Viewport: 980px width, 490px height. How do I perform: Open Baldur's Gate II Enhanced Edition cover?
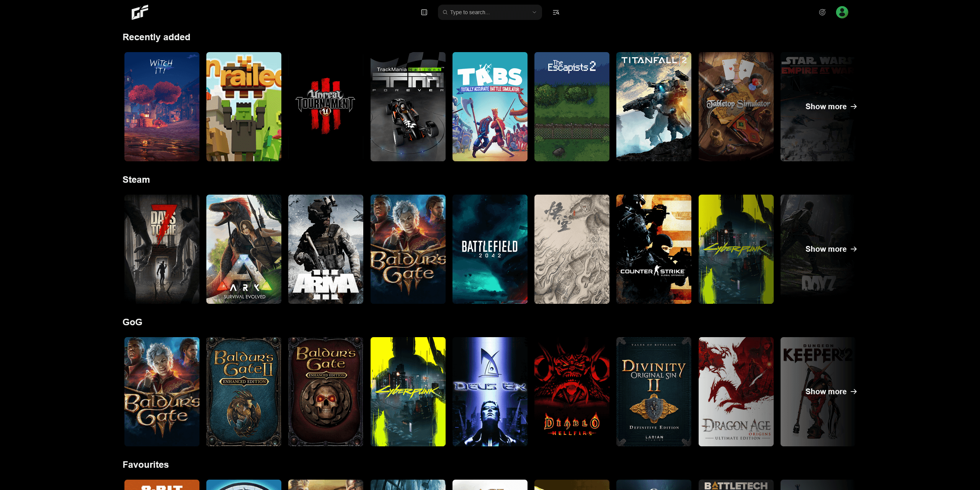(244, 392)
